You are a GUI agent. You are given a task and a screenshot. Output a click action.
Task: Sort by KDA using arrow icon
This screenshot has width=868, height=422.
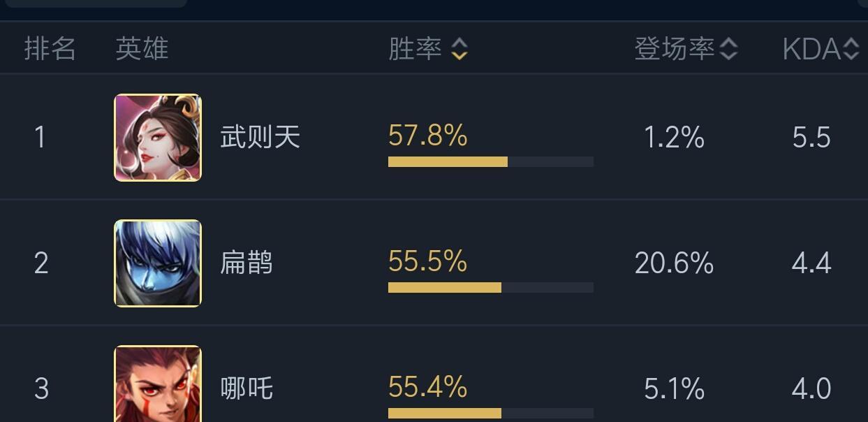(x=851, y=49)
